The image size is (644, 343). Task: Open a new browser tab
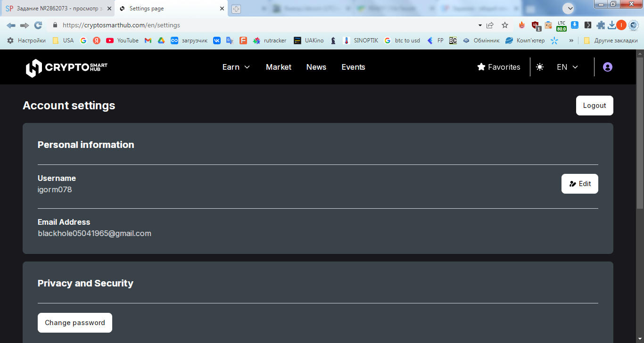click(236, 9)
